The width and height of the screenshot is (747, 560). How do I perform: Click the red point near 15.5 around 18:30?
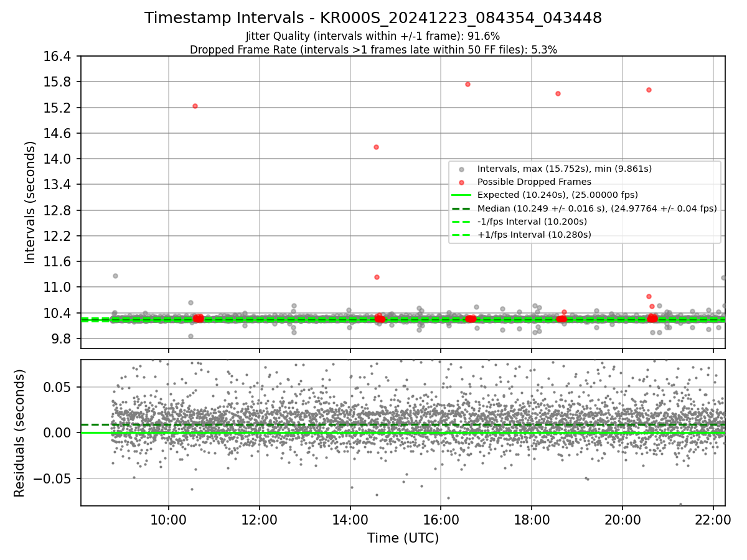(x=558, y=93)
